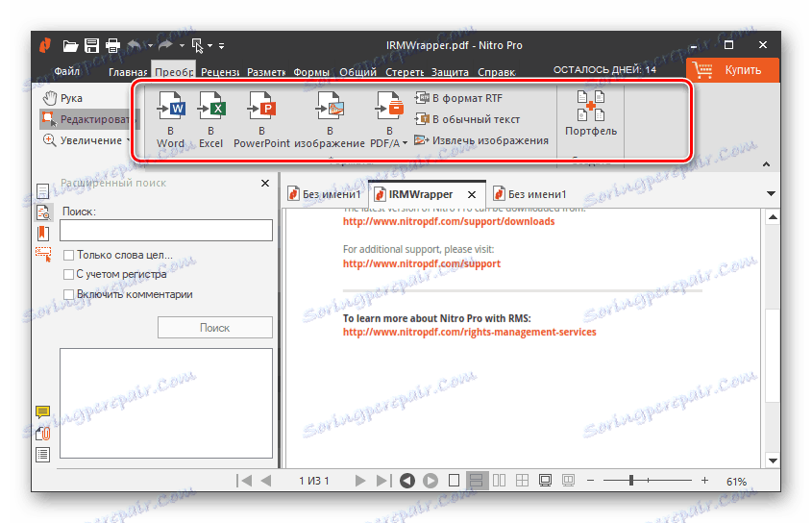
Task: Click the scroll up arrow of document
Action: pyautogui.click(x=773, y=217)
